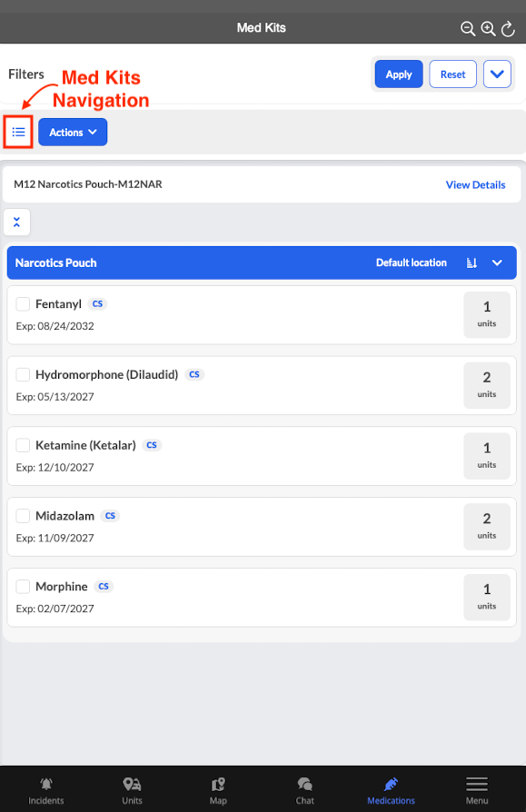Open View Details for M12 Narcotics Pouch
526x812 pixels.
coord(475,185)
